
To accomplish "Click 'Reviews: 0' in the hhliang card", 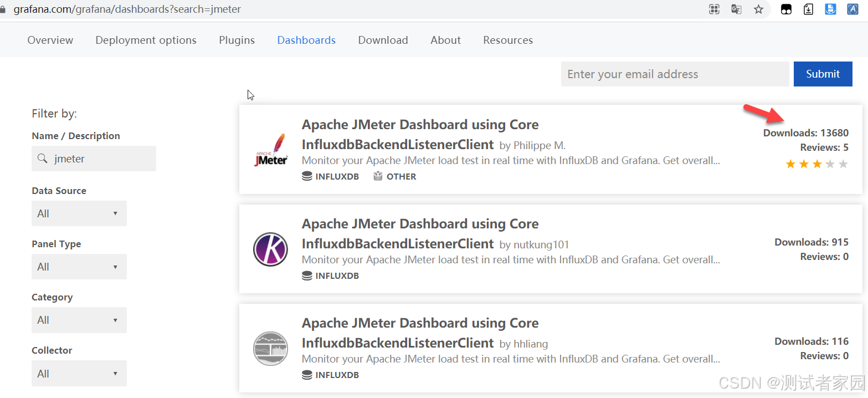I will [824, 356].
